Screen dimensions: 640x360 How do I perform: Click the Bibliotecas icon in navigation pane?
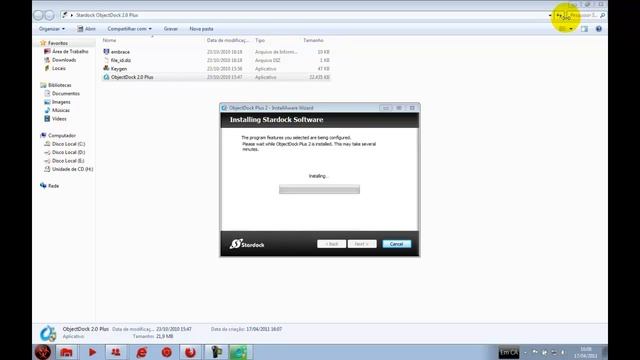coord(43,85)
